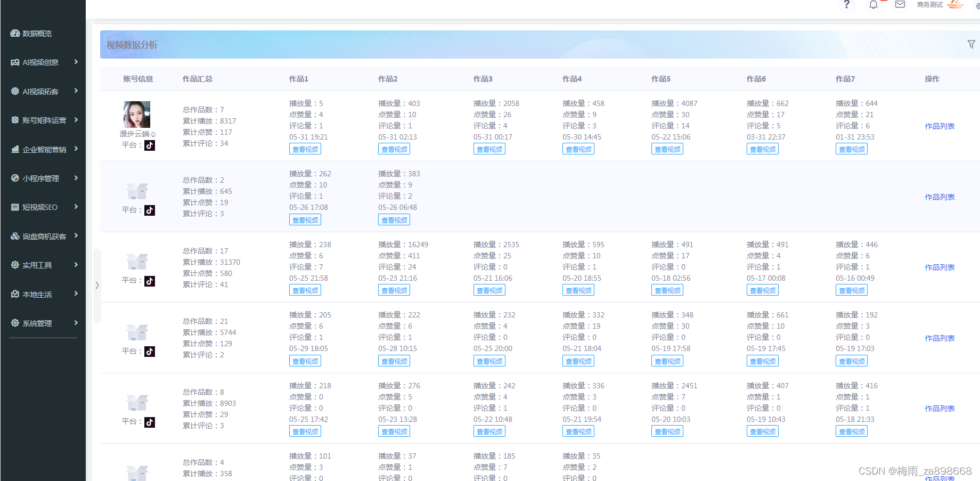Select the 实用工具 menu label
Image resolution: width=980 pixels, height=481 pixels.
[x=37, y=265]
